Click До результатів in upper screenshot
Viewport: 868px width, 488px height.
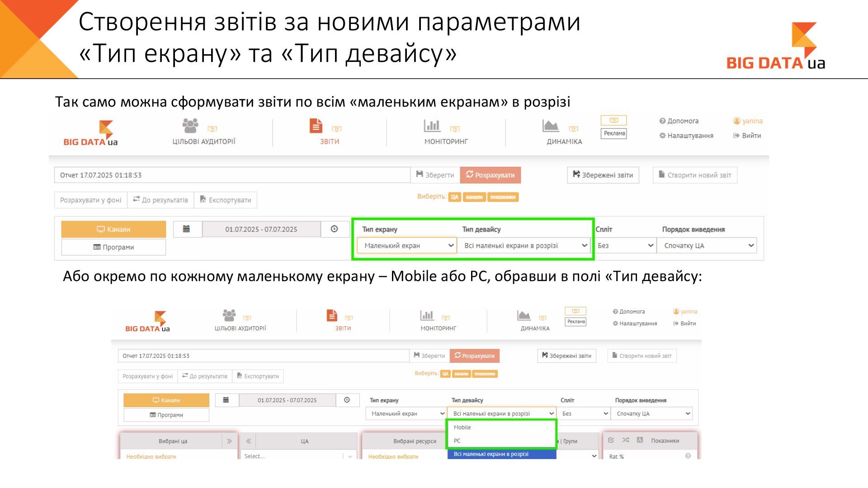[x=160, y=200]
